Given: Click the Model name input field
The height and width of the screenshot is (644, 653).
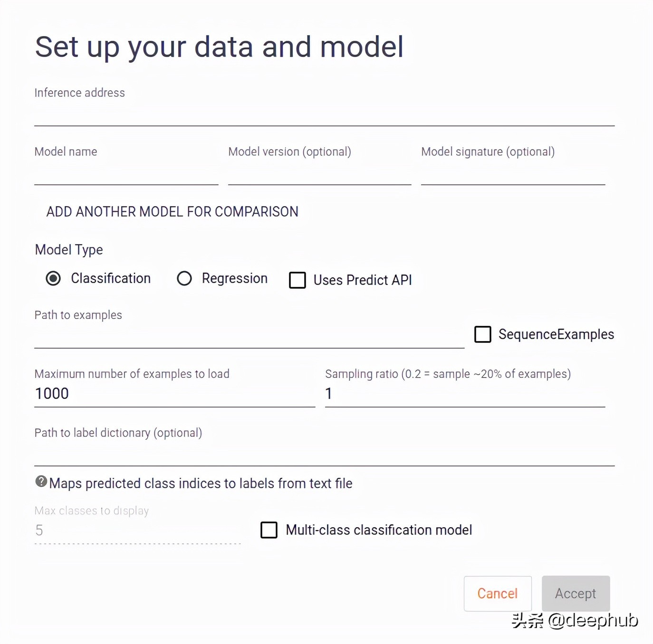Looking at the screenshot, I should pyautogui.click(x=126, y=175).
